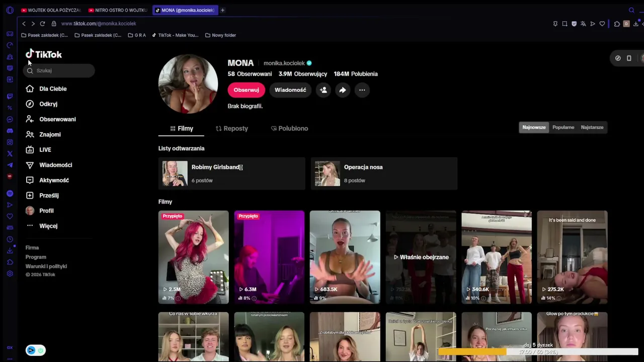Image resolution: width=644 pixels, height=362 pixels.
Task: Go forward with the browser forward arrow
Action: click(x=33, y=24)
